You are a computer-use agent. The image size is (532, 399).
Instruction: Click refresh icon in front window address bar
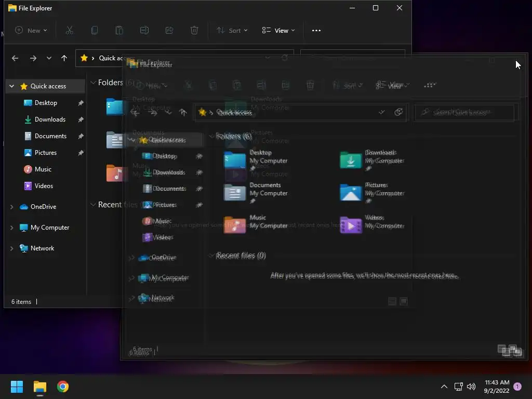pyautogui.click(x=398, y=112)
